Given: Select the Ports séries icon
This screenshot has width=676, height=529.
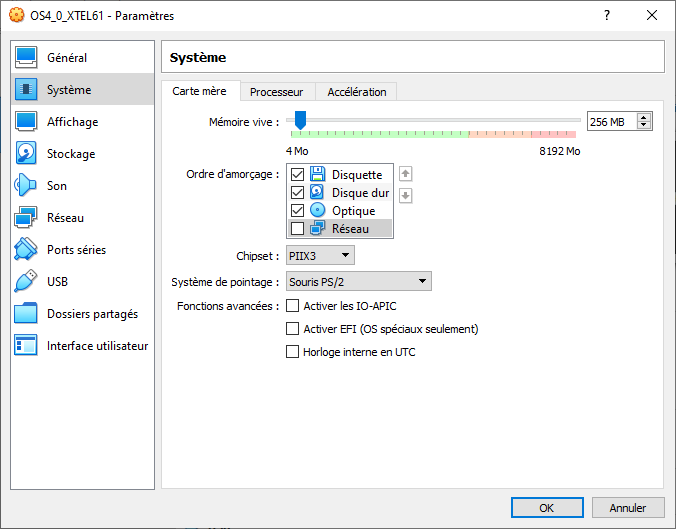Looking at the screenshot, I should (27, 250).
